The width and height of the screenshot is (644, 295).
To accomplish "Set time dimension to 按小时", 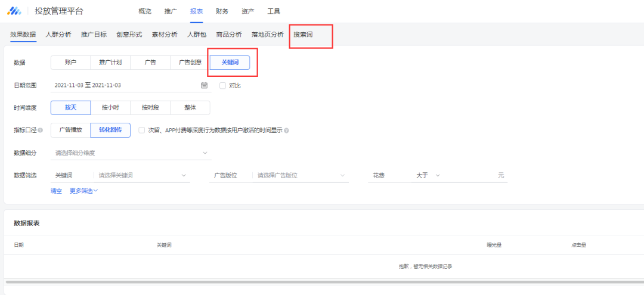I will [110, 108].
